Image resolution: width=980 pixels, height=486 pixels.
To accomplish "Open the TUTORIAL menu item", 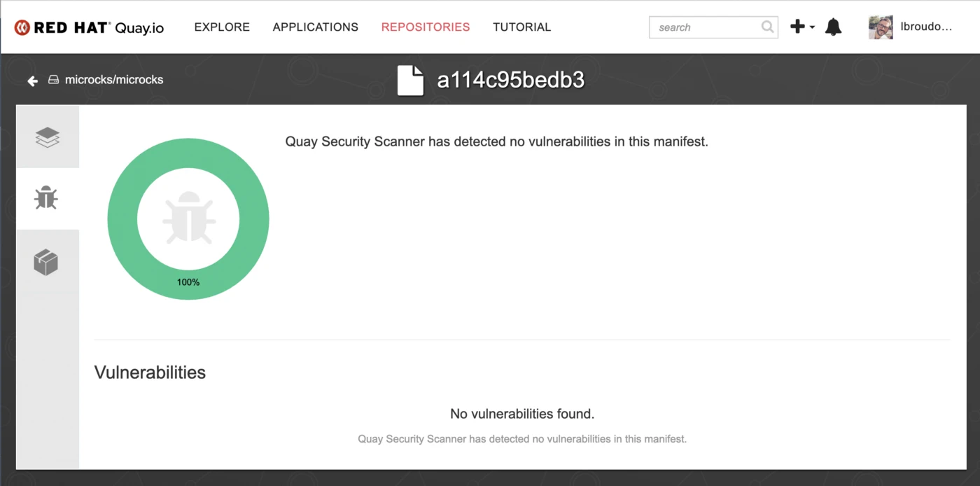I will (521, 27).
